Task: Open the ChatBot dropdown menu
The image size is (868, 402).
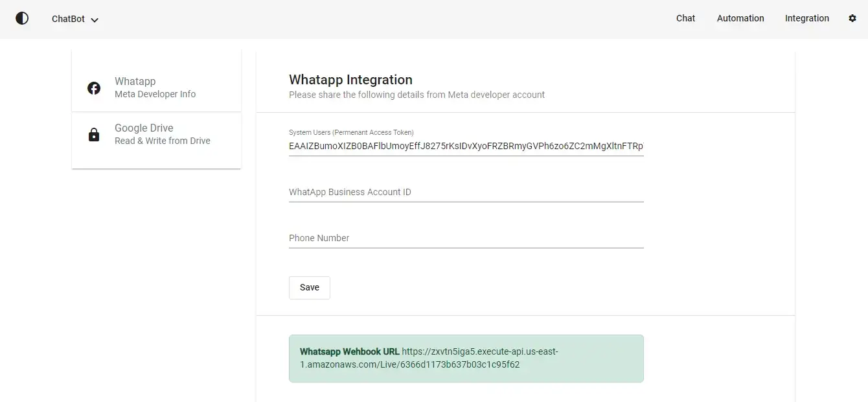Action: pos(75,19)
